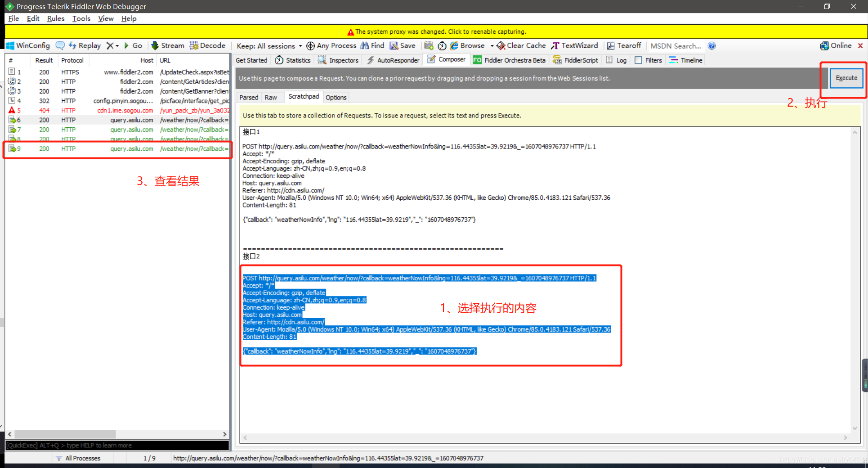Switch to Parsed composer sub-tab
Image resolution: width=868 pixels, height=468 pixels.
249,97
